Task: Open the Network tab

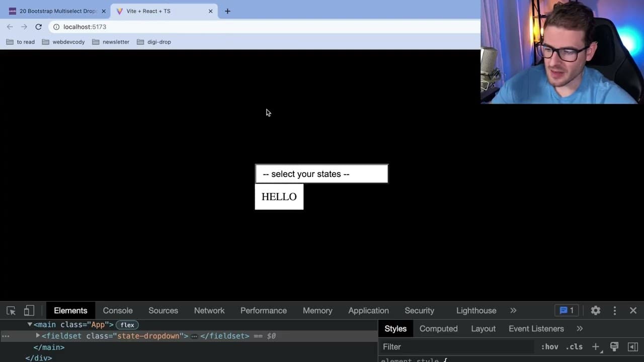Action: (x=209, y=311)
